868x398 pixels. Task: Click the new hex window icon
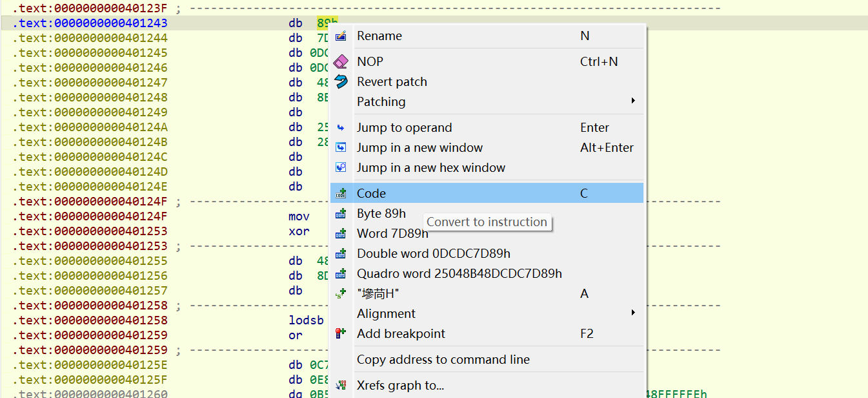tap(341, 168)
